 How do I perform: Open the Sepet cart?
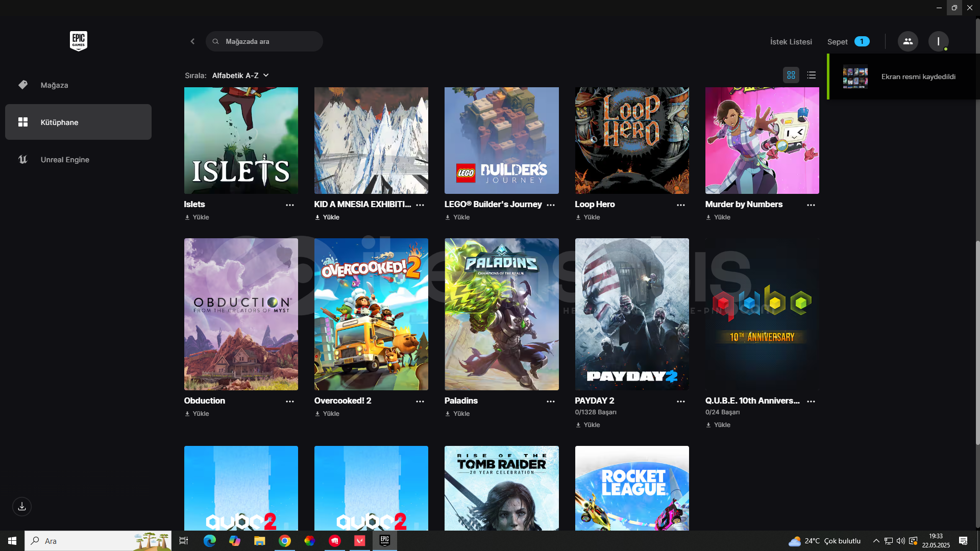click(848, 42)
